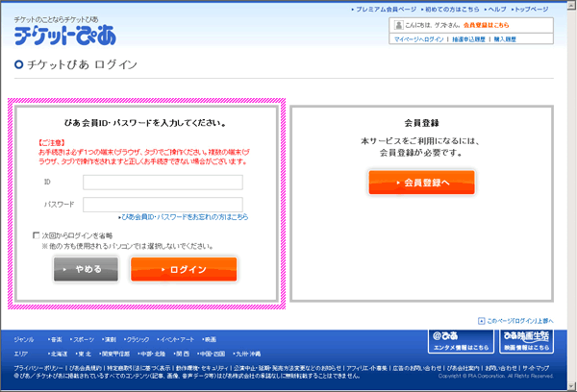Click the gray やめる button
The height and width of the screenshot is (392, 577).
pos(87,270)
